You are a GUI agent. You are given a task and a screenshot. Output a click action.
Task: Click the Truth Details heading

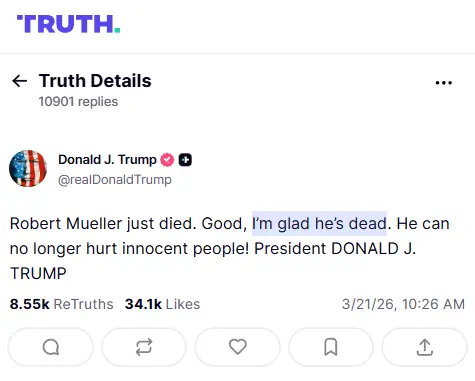95,81
